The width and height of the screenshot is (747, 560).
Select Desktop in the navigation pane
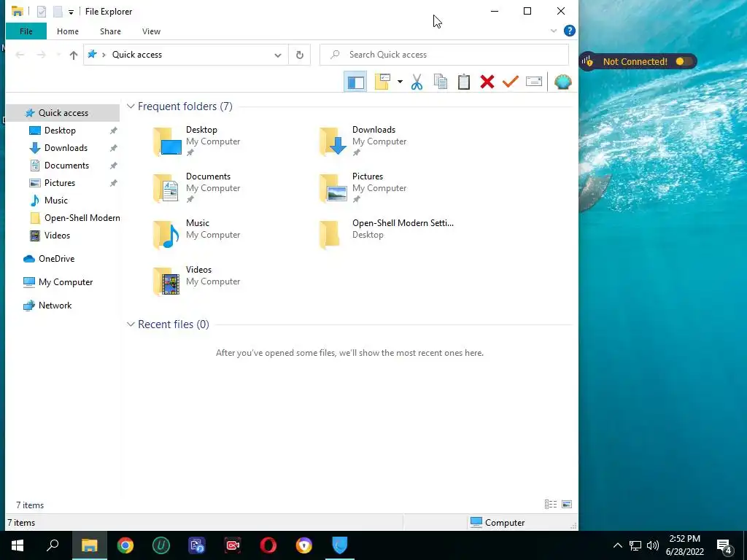60,131
